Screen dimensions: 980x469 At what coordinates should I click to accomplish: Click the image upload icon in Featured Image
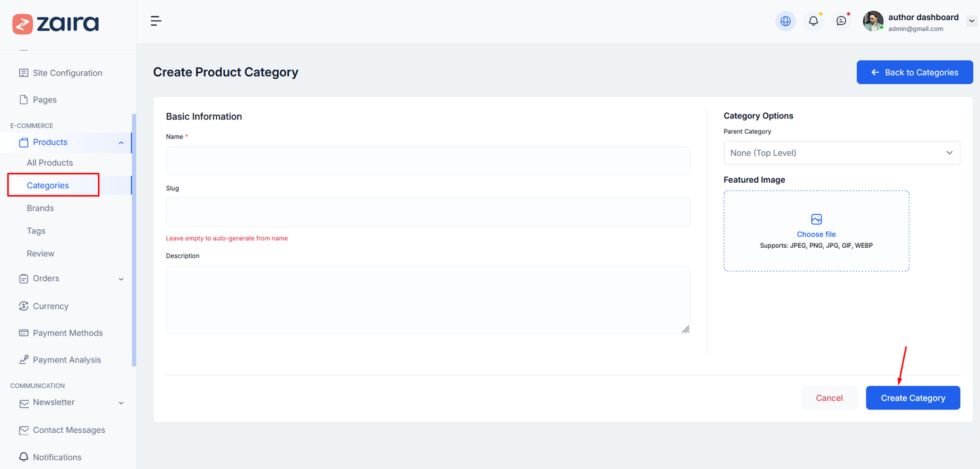click(x=816, y=219)
